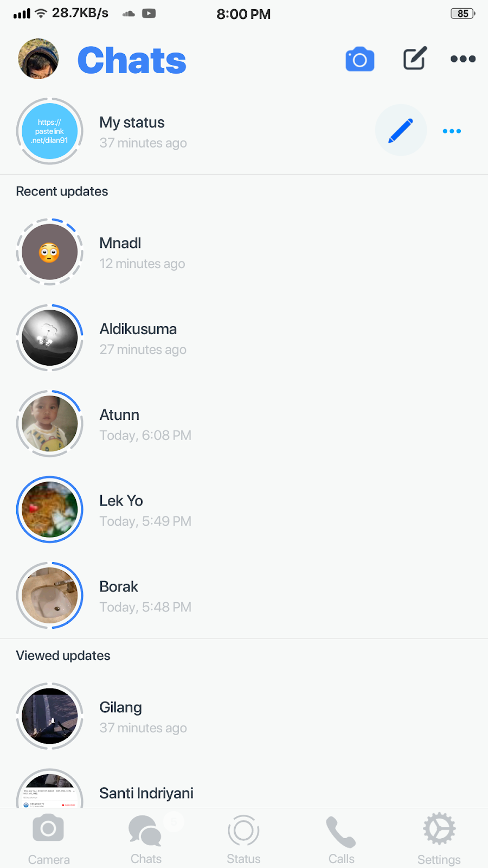Viewport: 488px width, 868px height.
Task: Go to the Calls tab
Action: pos(341,839)
